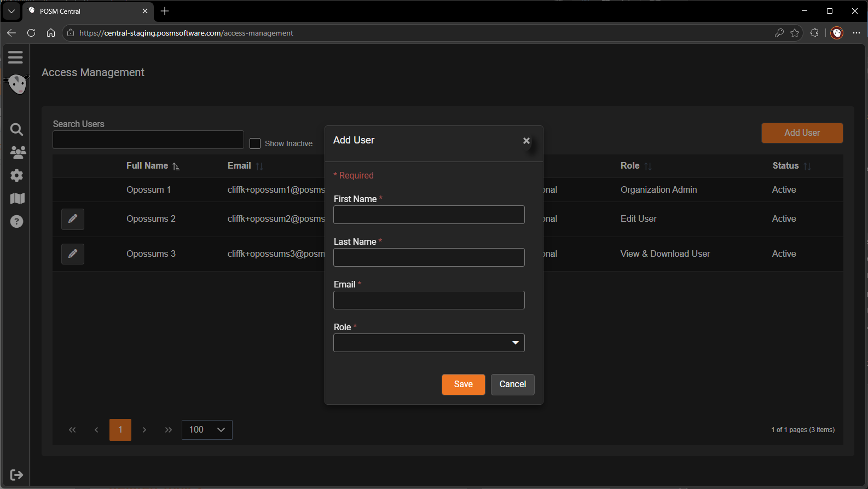Focus the Email field in dialog
Viewport: 868px width, 489px height.
tap(429, 300)
